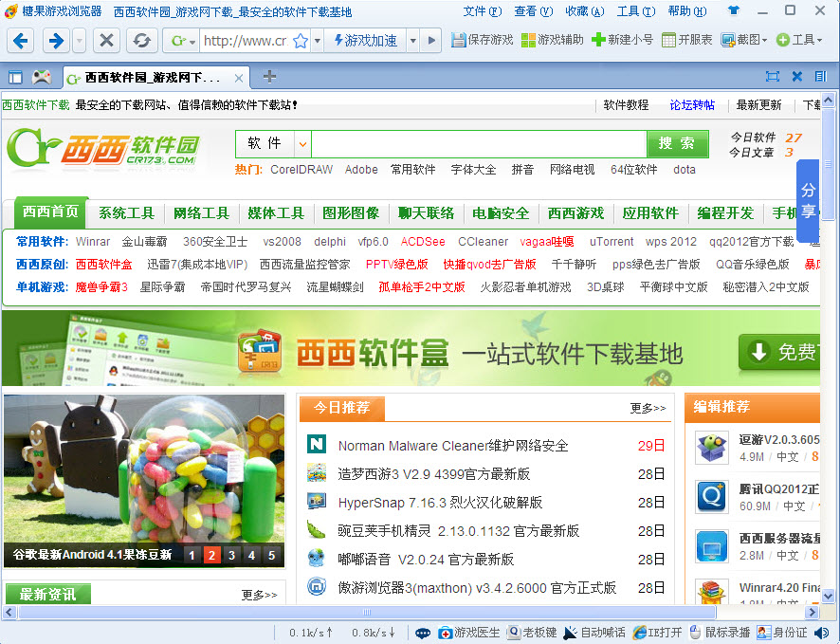Expand the 软件 search category dropdown

point(302,143)
